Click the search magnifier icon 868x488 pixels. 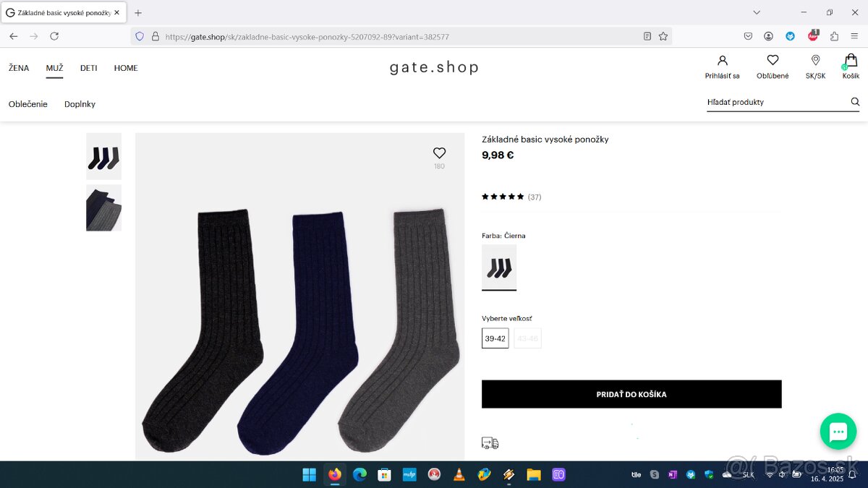click(x=855, y=102)
